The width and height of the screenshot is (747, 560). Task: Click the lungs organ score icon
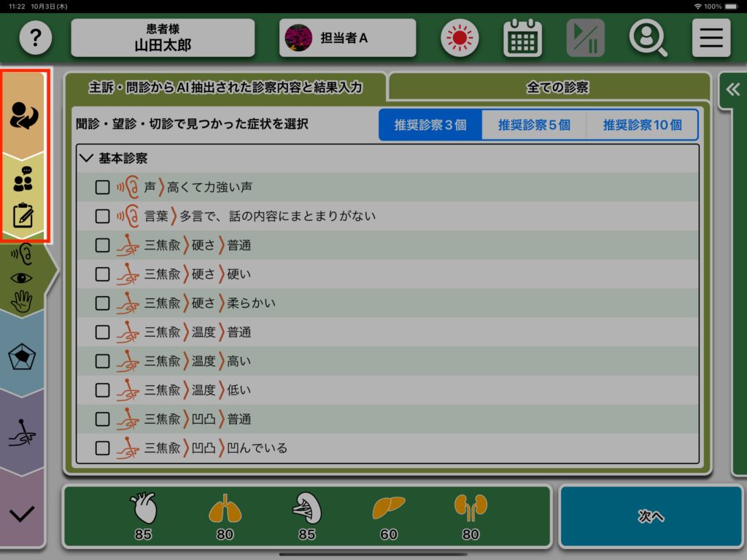[225, 508]
